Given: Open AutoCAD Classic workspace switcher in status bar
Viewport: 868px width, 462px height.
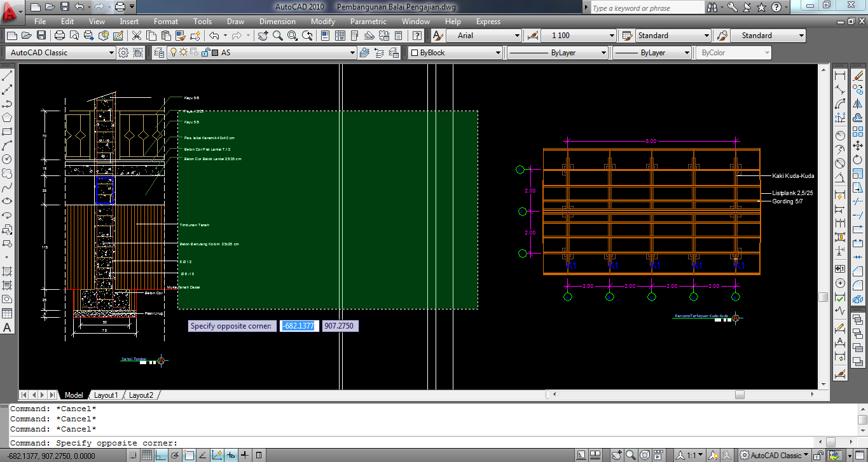Looking at the screenshot, I should point(775,455).
